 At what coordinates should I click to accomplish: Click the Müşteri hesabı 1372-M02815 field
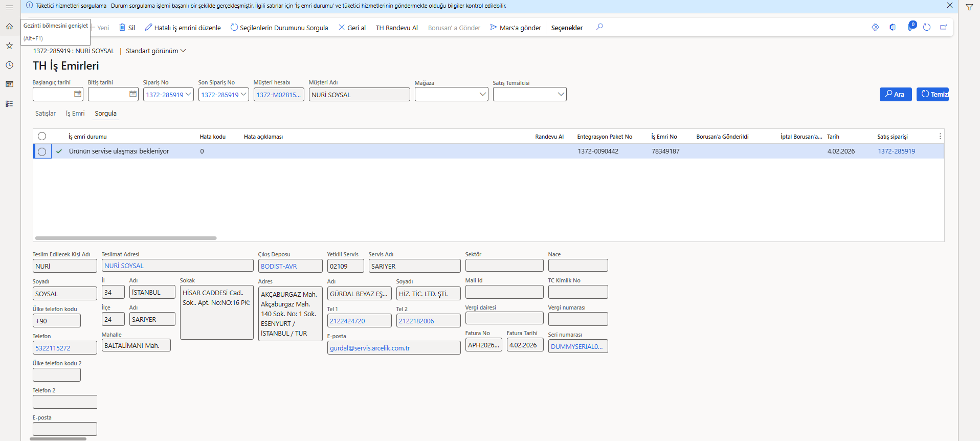coord(279,95)
